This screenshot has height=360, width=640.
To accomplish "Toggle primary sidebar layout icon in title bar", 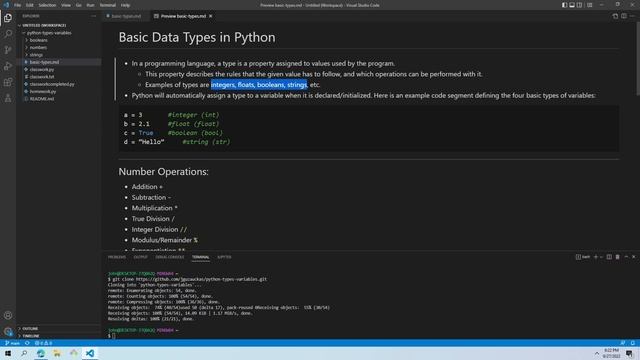I will click(x=564, y=5).
